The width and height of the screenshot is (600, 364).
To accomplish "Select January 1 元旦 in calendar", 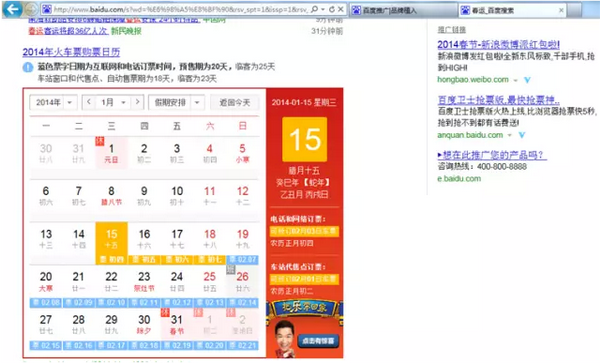I will [x=111, y=153].
